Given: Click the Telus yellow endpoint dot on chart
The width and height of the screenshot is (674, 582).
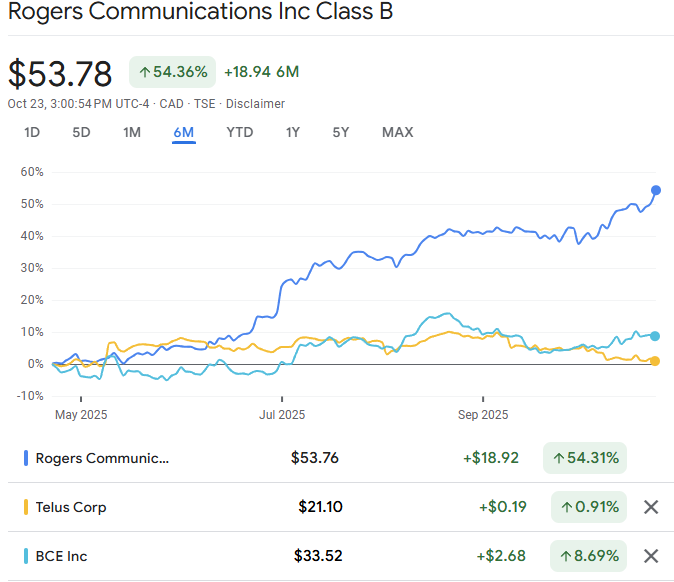Looking at the screenshot, I should [x=655, y=361].
